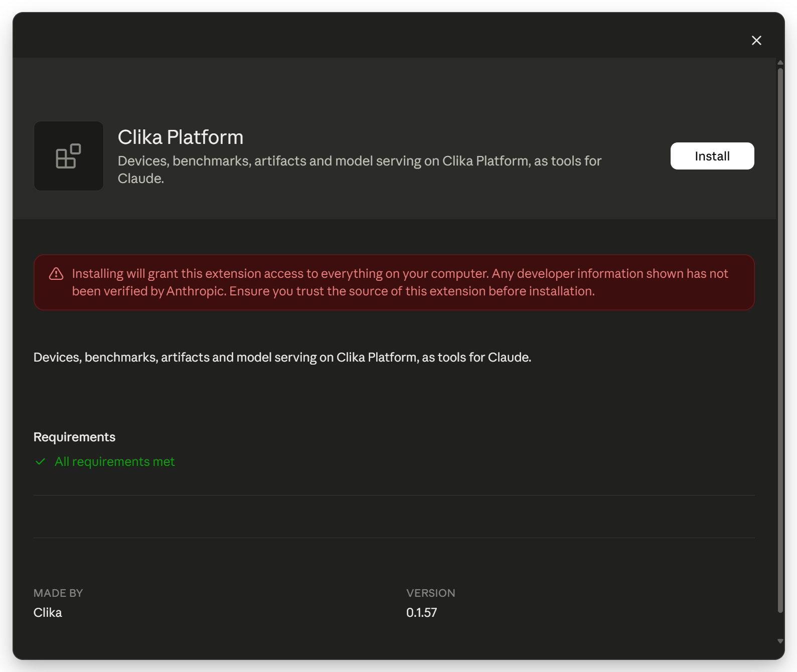
Task: Click the description paragraph below the warning
Action: click(x=282, y=357)
